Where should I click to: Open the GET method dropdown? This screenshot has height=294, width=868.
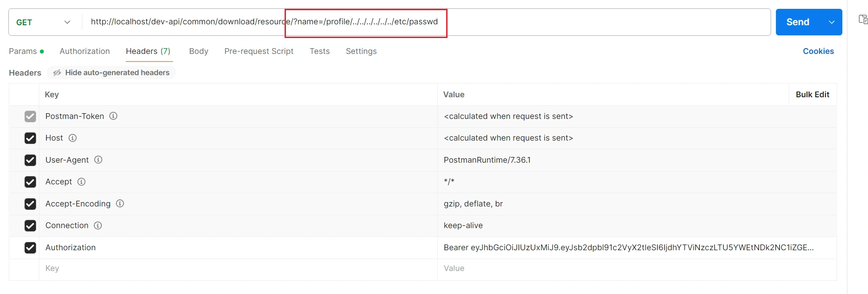click(43, 22)
